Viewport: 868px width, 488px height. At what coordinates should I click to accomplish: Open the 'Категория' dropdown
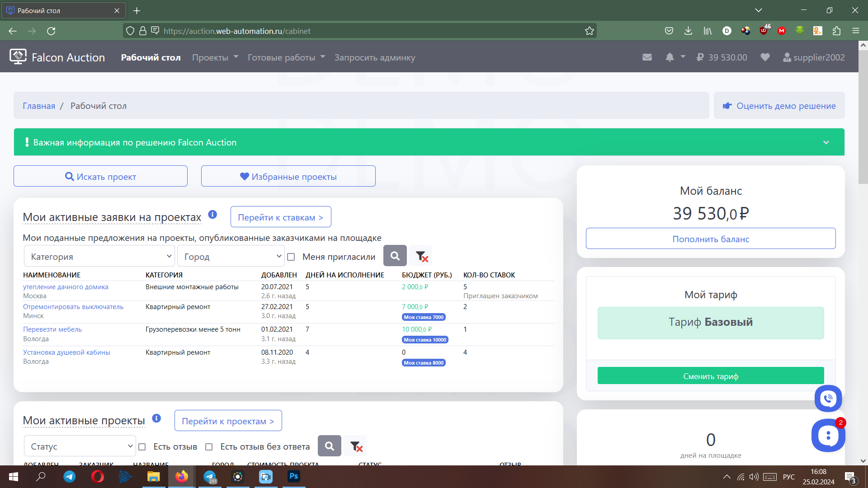coord(99,257)
